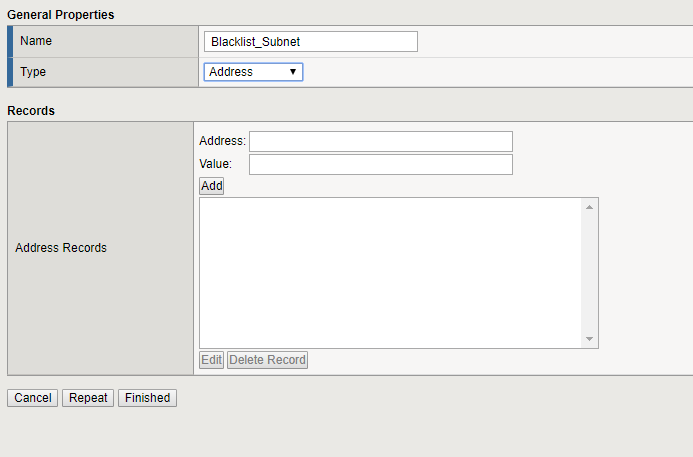Click the Finished button
Image resolution: width=693 pixels, height=457 pixels.
pos(147,398)
